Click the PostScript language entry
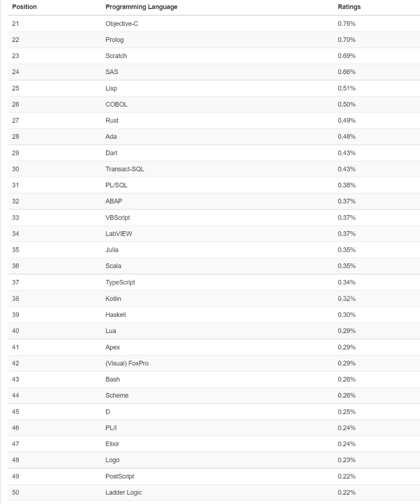Viewport: 420px width, 504px height. pos(120,476)
